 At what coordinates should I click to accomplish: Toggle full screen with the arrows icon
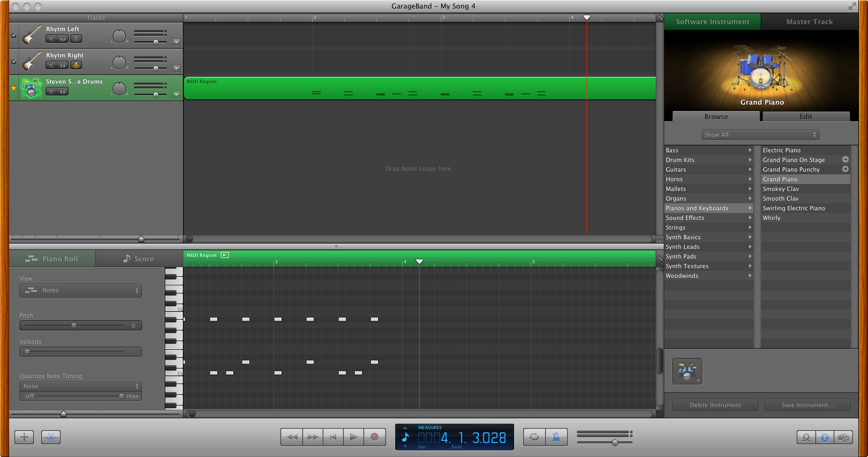pos(852,6)
